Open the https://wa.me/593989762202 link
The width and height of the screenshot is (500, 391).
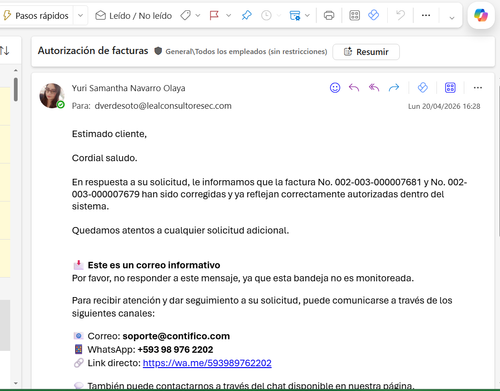pyautogui.click(x=207, y=363)
